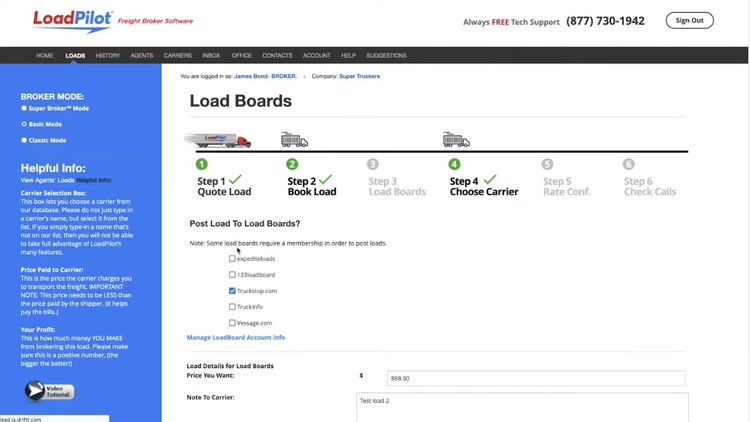Viewport: 750px width, 422px height.
Task: Go to Step 4 Choose Carrier
Action: tap(484, 186)
